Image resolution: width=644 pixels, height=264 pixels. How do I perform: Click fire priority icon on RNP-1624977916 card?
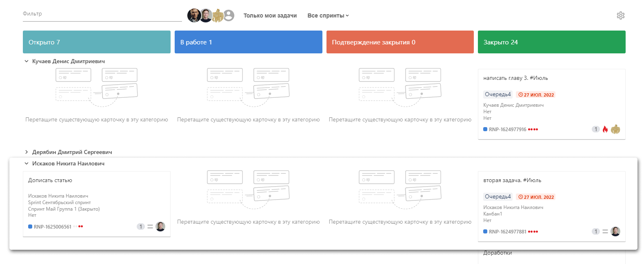tap(605, 129)
